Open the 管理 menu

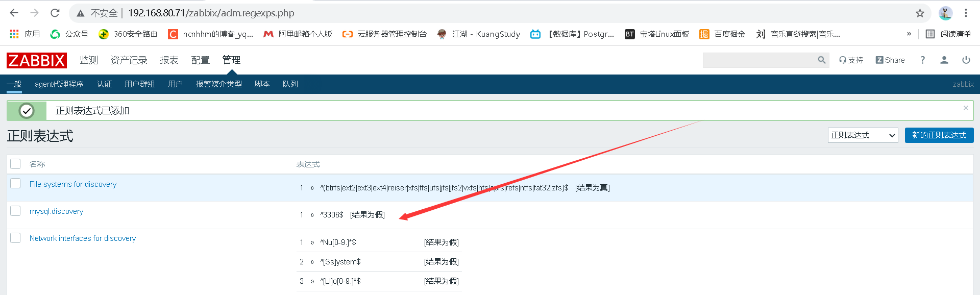(231, 60)
